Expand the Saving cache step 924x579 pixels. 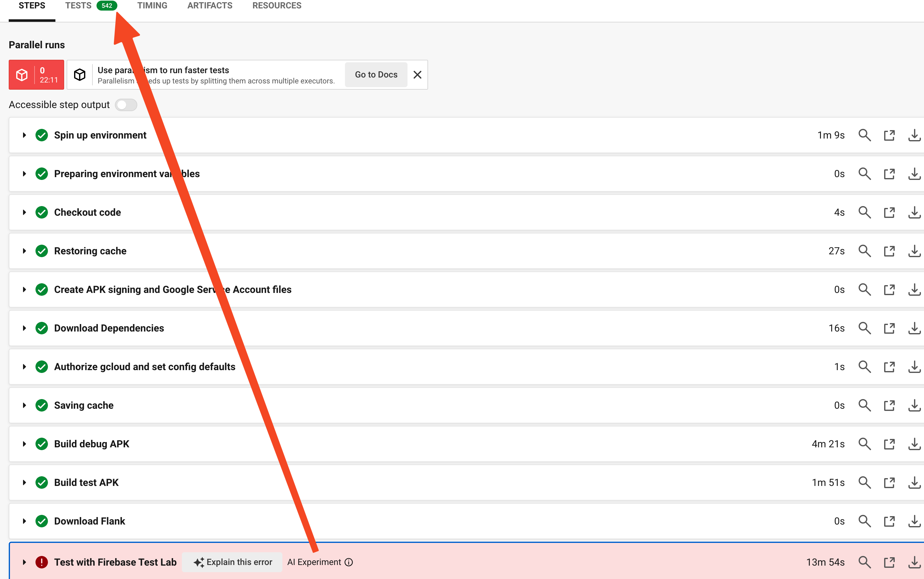pos(24,406)
